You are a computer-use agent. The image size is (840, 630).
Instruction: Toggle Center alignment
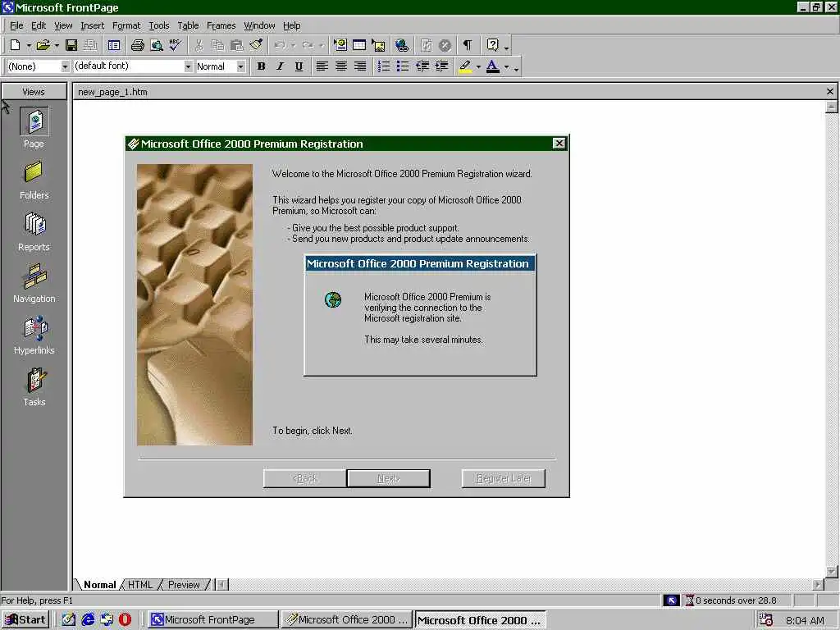click(341, 66)
